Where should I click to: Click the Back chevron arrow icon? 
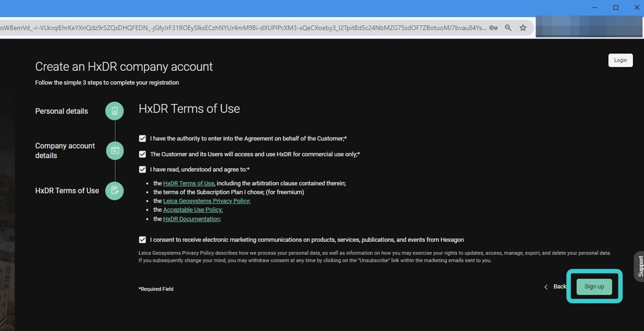coord(546,287)
